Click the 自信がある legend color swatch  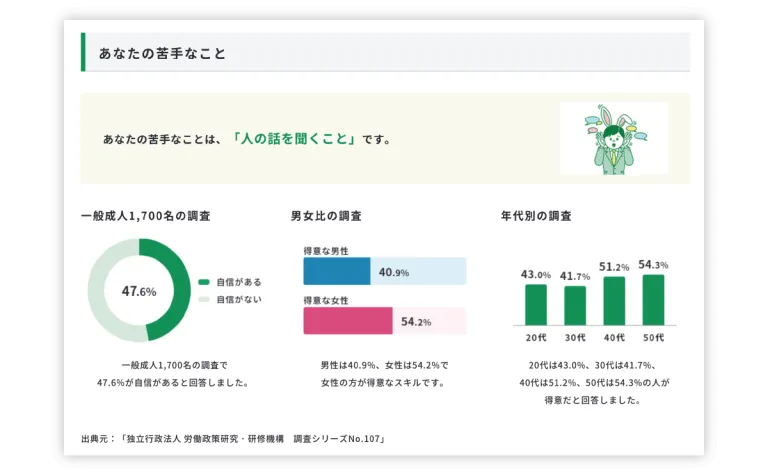[x=204, y=282]
